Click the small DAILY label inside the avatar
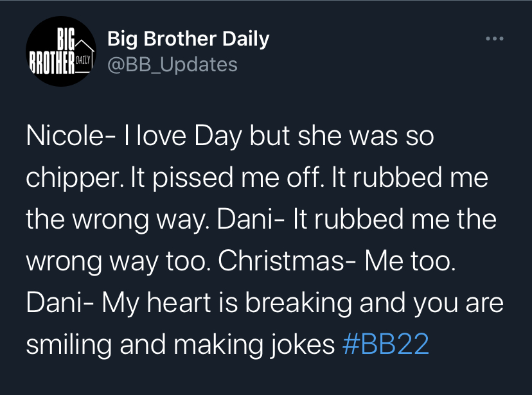This screenshot has width=532, height=395. point(83,60)
